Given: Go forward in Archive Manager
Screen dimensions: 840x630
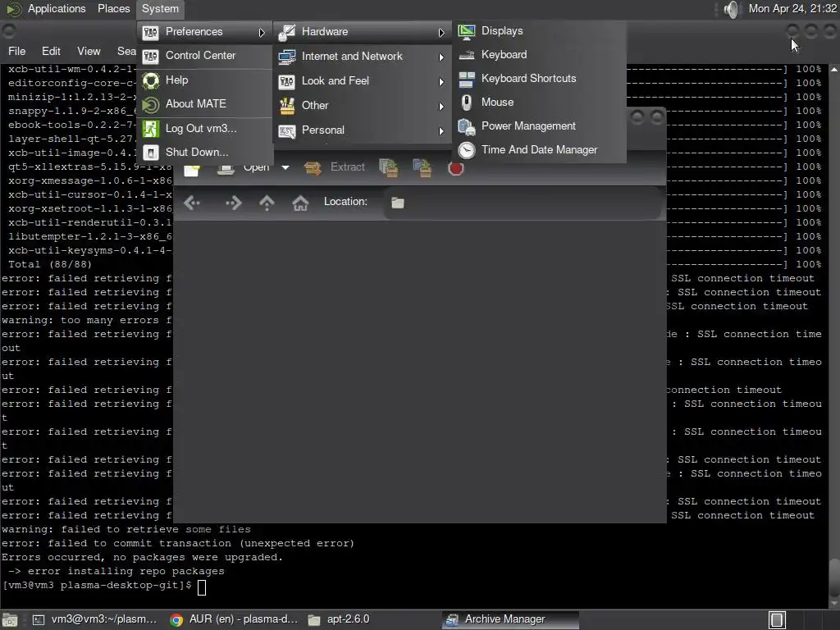Looking at the screenshot, I should pyautogui.click(x=234, y=203).
